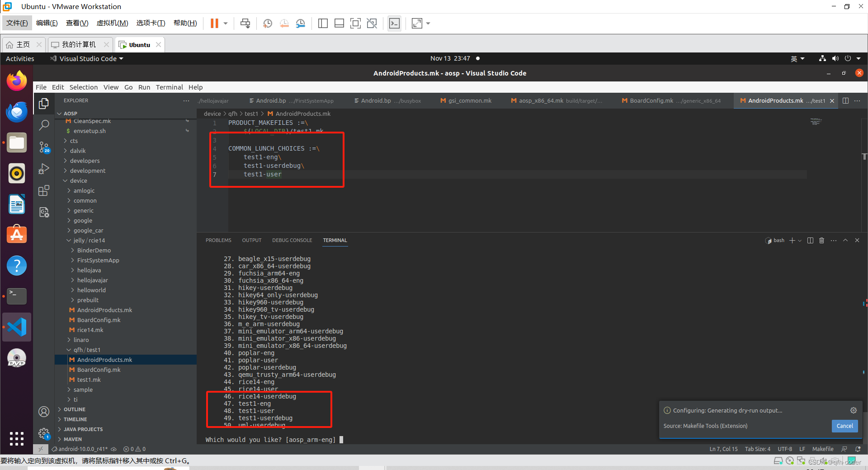Kill terminal with trash icon

pos(822,241)
